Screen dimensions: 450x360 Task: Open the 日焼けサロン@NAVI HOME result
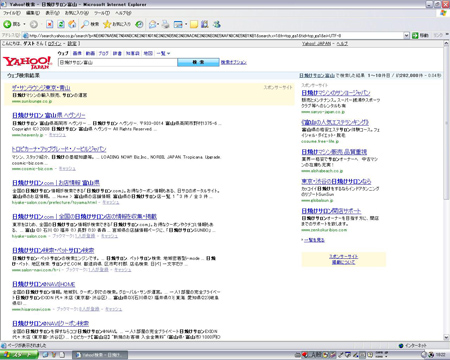[x=43, y=284]
